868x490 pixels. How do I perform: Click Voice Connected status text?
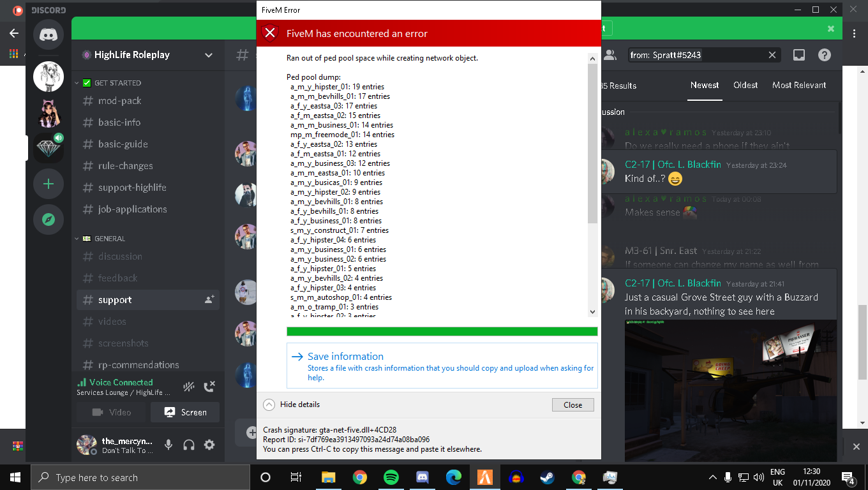[x=121, y=382]
